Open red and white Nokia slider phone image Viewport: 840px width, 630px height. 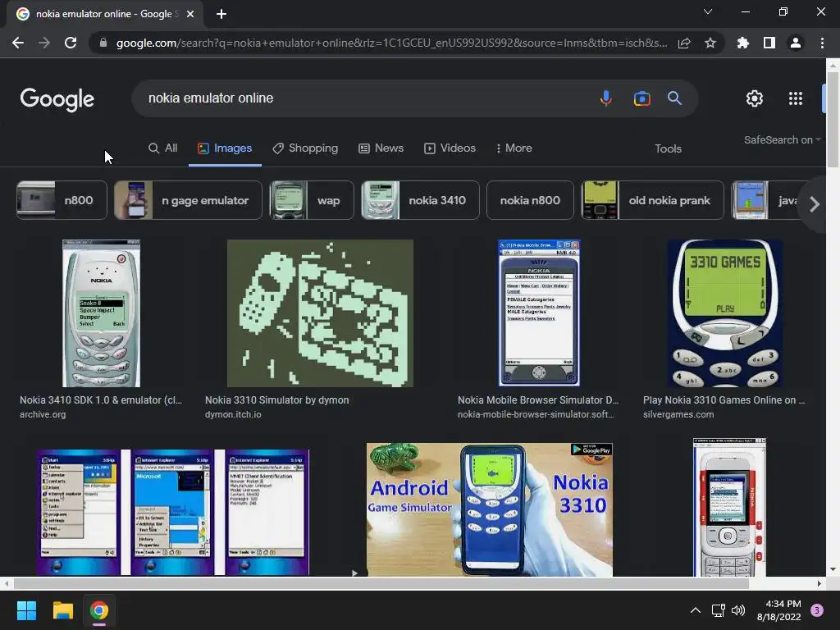pos(729,507)
